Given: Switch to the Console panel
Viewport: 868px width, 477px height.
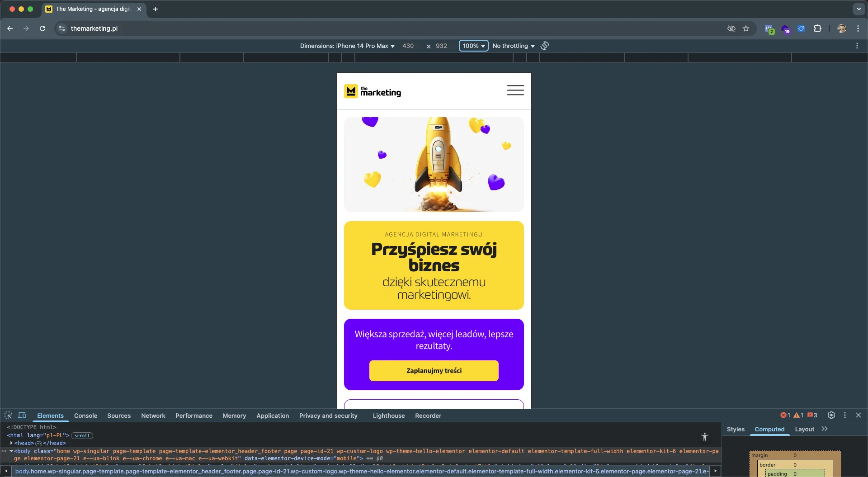Looking at the screenshot, I should 85,416.
